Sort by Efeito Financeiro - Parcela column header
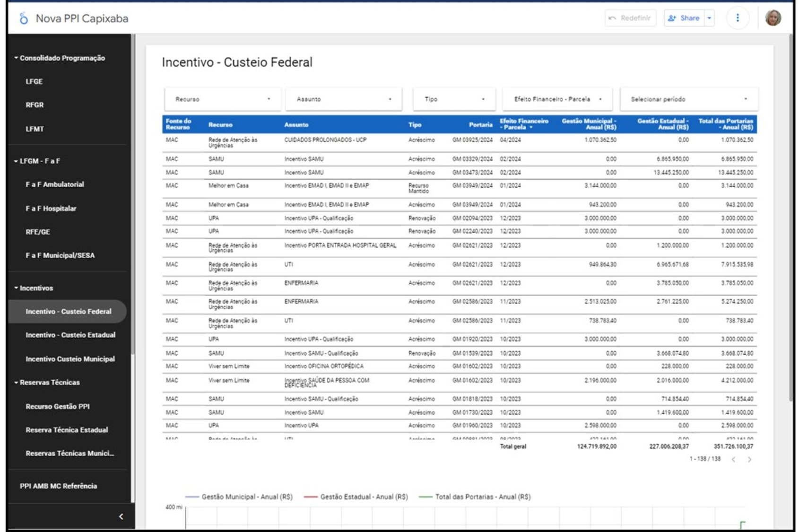This screenshot has width=799, height=532. 523,124
